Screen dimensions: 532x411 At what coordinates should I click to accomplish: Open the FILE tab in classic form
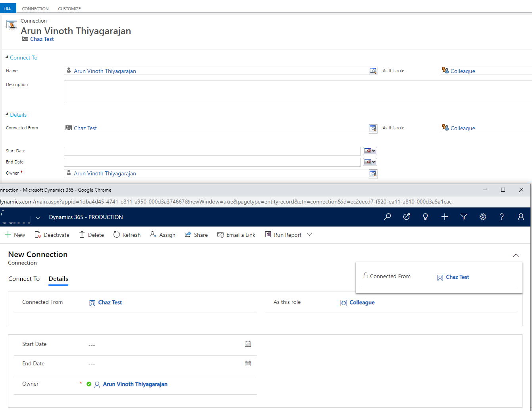[8, 8]
